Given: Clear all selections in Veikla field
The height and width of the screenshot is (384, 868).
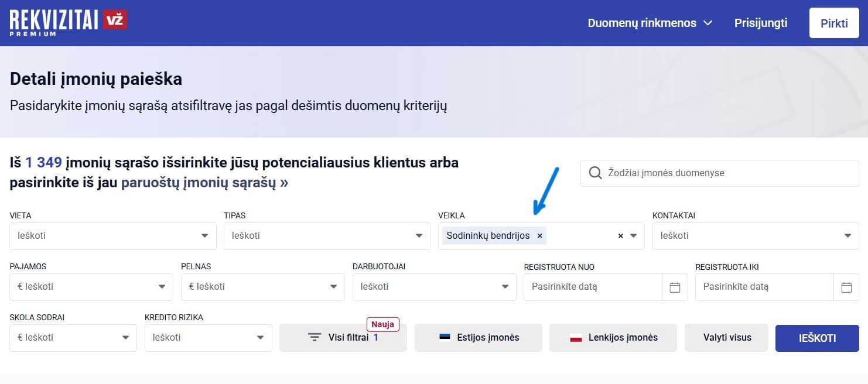Looking at the screenshot, I should 620,236.
